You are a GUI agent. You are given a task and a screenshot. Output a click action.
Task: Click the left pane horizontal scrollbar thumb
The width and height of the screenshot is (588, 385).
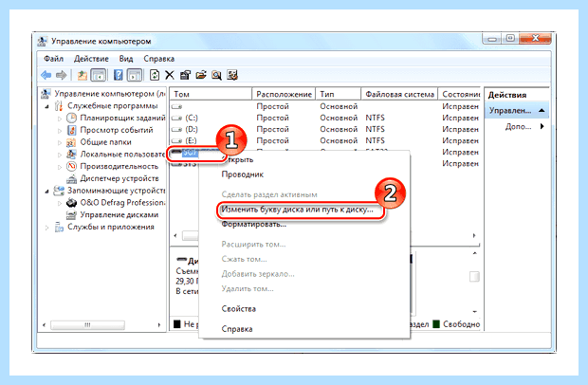pyautogui.click(x=87, y=325)
